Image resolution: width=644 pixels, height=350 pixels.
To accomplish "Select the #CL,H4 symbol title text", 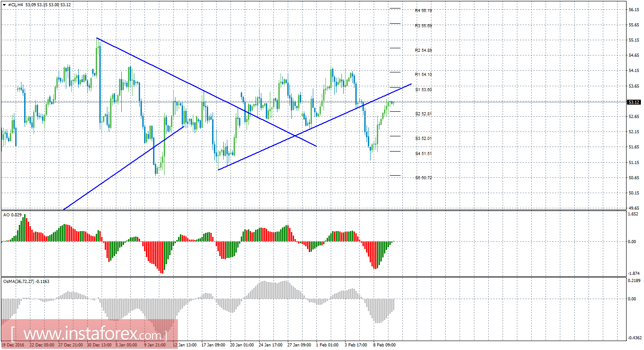I will [15, 4].
